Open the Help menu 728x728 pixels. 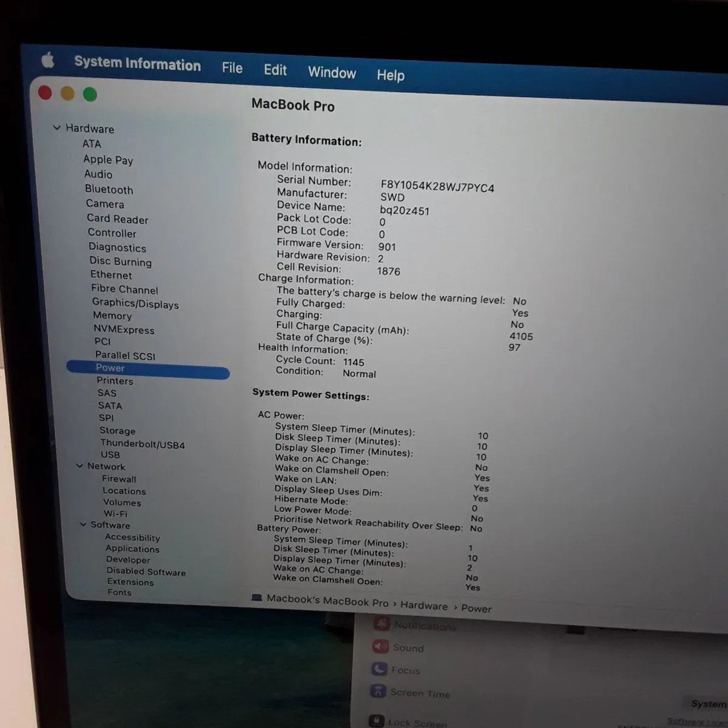pos(390,75)
